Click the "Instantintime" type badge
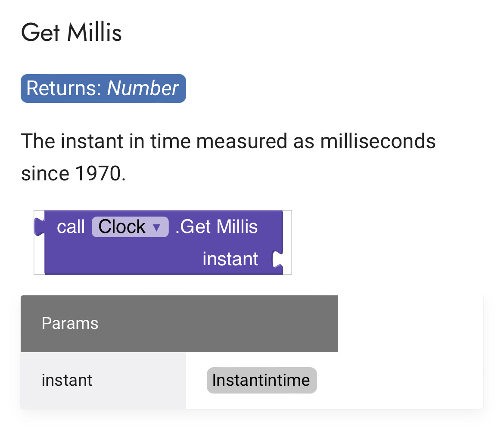This screenshot has width=504, height=437. 261,380
